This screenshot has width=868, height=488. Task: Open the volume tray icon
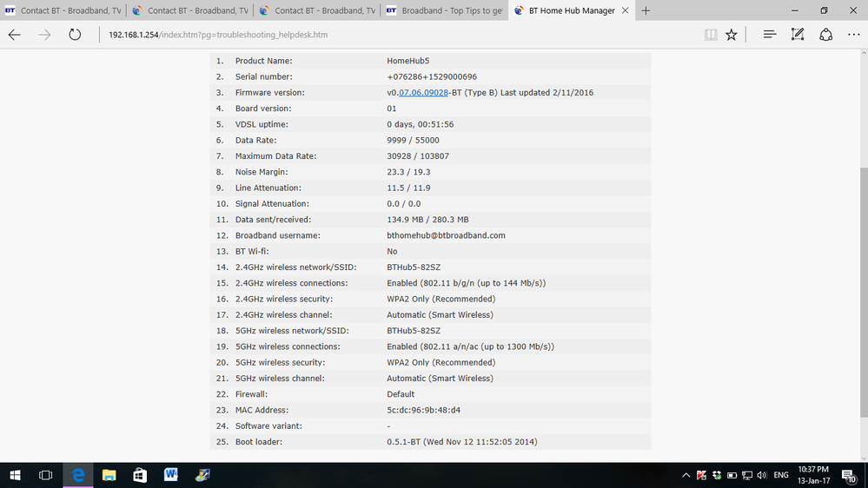[762, 475]
